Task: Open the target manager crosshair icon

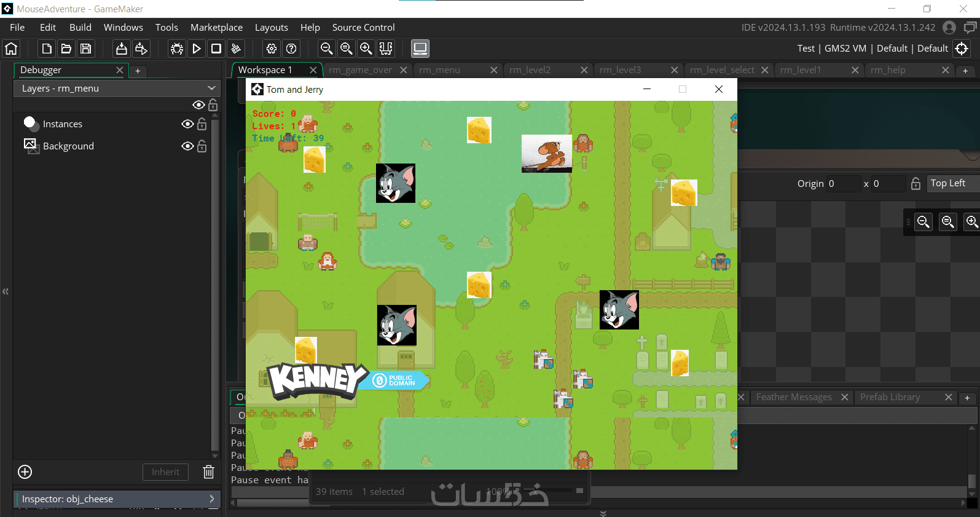Action: 962,49
